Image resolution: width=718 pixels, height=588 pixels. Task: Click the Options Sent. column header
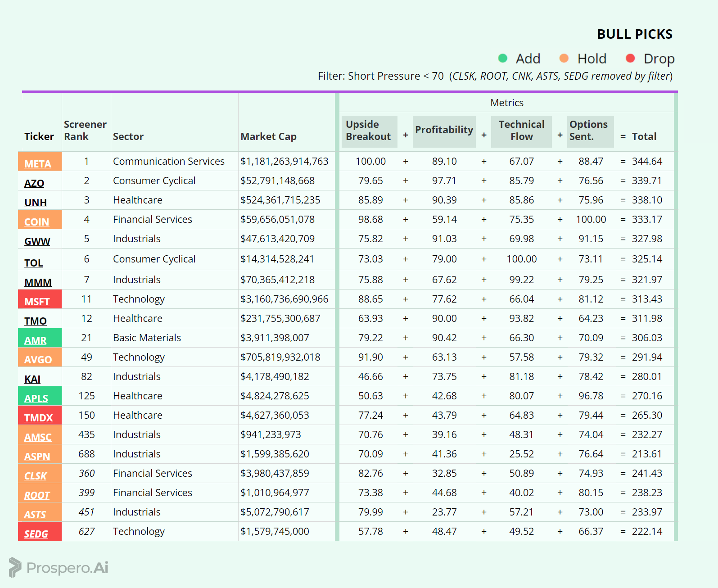pyautogui.click(x=590, y=131)
